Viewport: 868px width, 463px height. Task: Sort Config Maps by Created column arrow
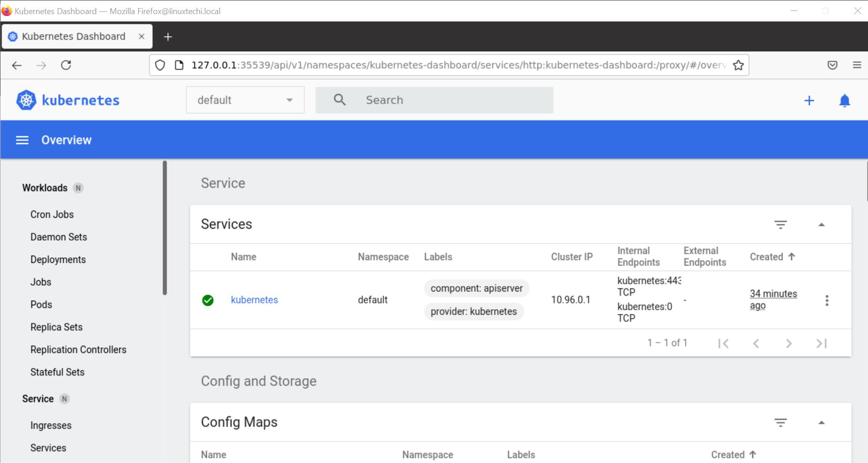pyautogui.click(x=753, y=454)
